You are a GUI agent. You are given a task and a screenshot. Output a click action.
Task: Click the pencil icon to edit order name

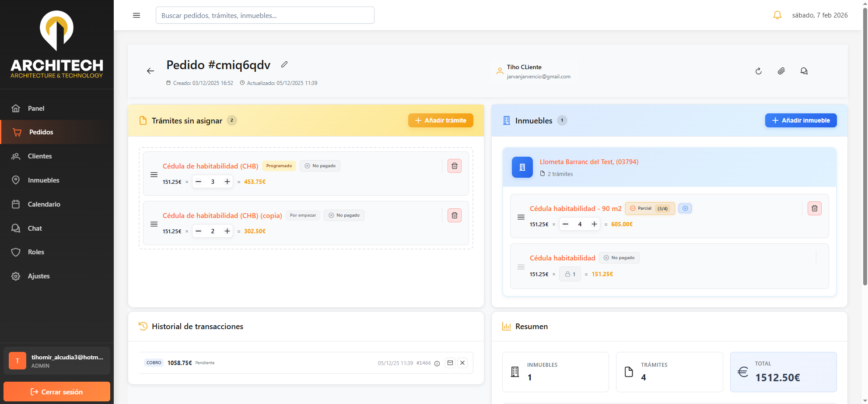(284, 65)
